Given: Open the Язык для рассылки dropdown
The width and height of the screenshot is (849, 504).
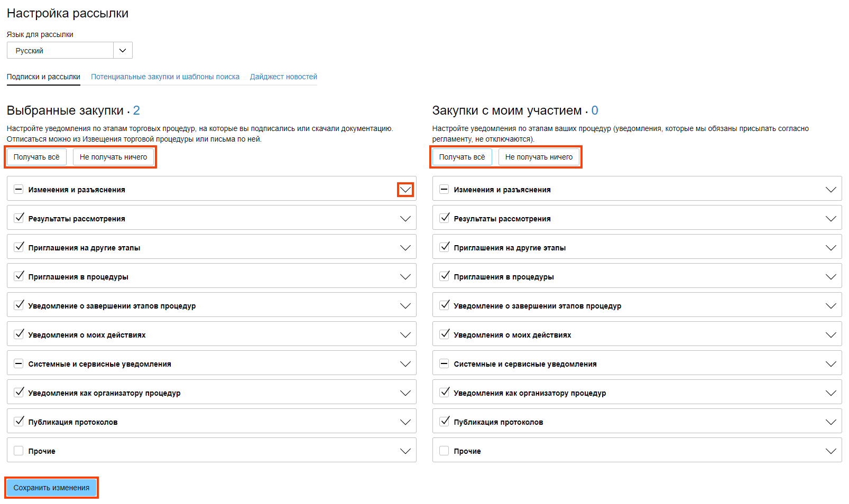Looking at the screenshot, I should click(123, 51).
